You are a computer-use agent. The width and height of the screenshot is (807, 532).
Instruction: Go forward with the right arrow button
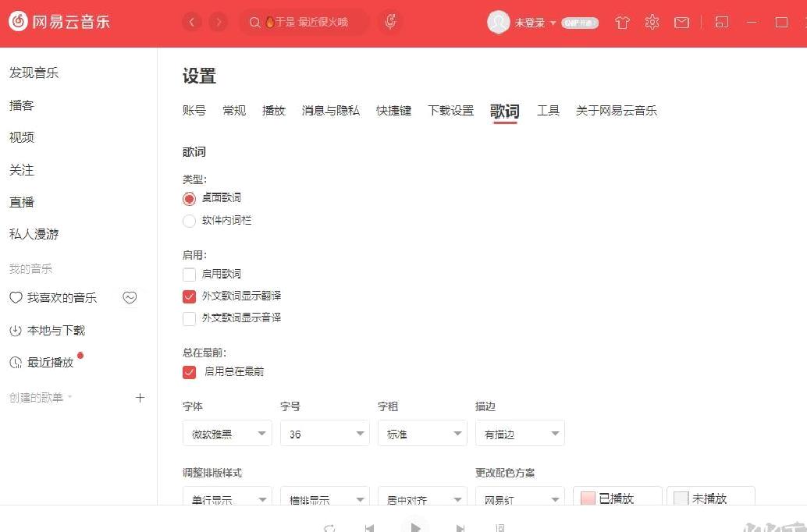point(219,22)
